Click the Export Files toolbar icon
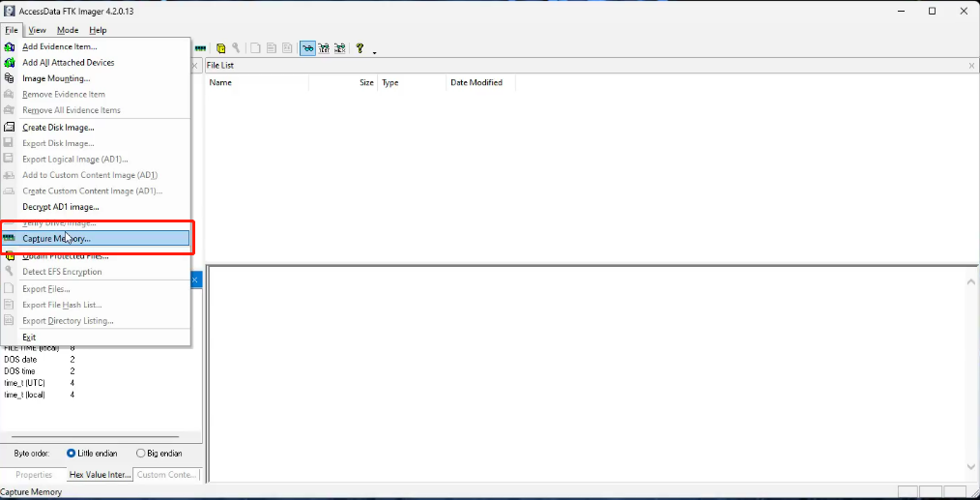 coord(255,48)
